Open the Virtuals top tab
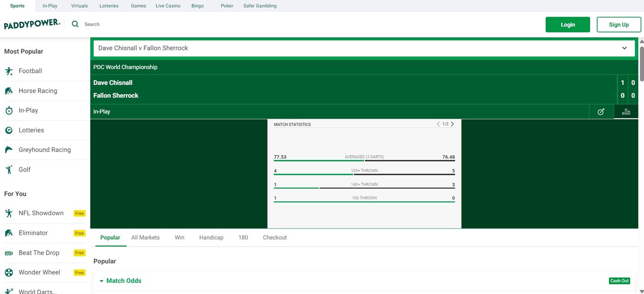 [80, 6]
